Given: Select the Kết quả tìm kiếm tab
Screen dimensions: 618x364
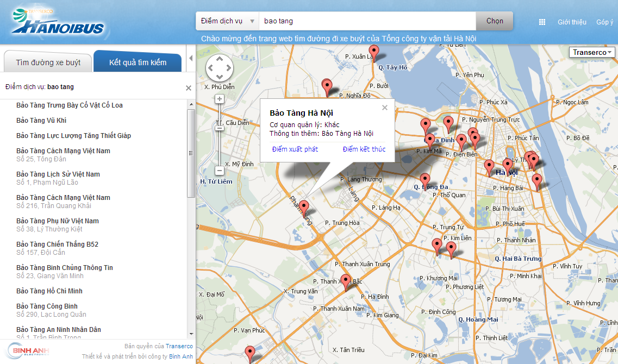Looking at the screenshot, I should coord(138,62).
